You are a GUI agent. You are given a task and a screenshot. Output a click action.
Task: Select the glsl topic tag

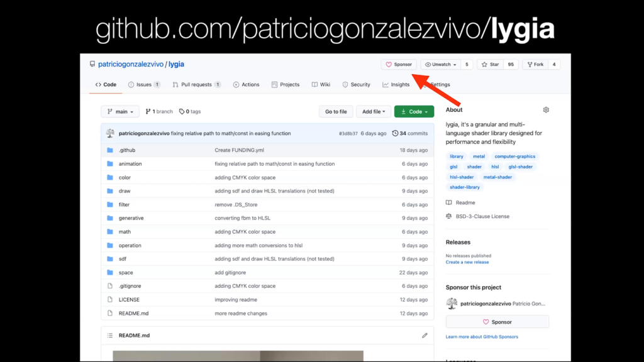(x=453, y=167)
